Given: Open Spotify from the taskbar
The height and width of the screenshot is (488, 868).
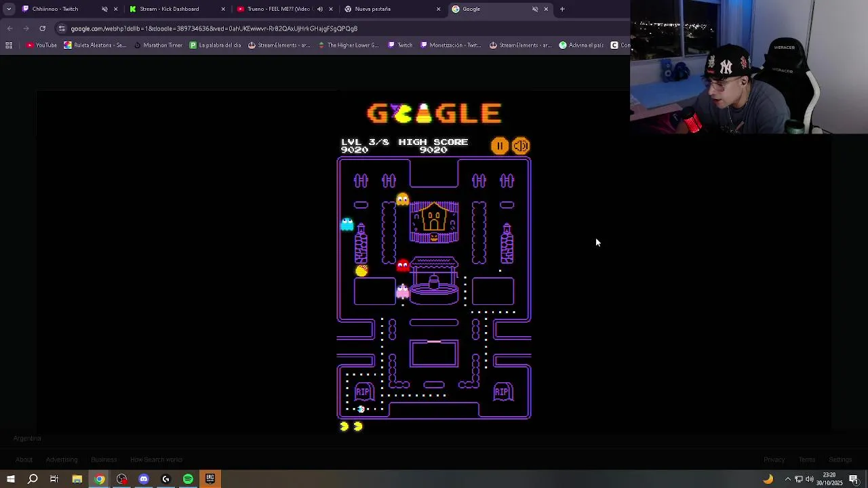Looking at the screenshot, I should pos(188,479).
